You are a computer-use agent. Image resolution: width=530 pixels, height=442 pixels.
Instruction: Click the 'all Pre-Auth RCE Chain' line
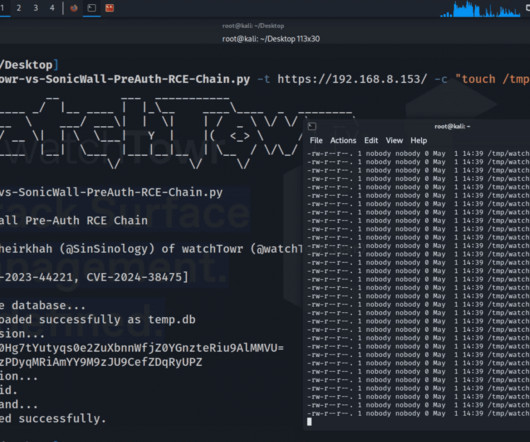pos(74,221)
